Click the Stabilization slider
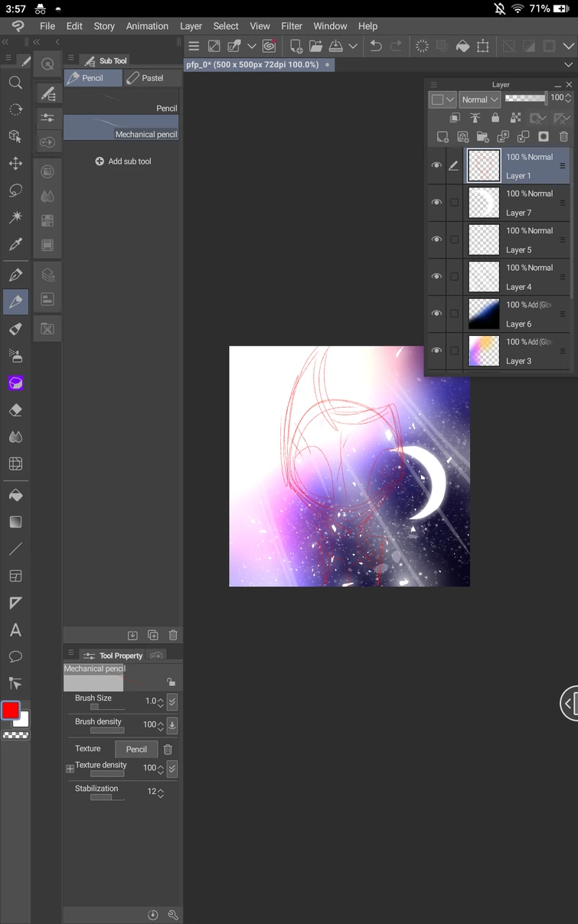This screenshot has width=578, height=924. point(106,797)
